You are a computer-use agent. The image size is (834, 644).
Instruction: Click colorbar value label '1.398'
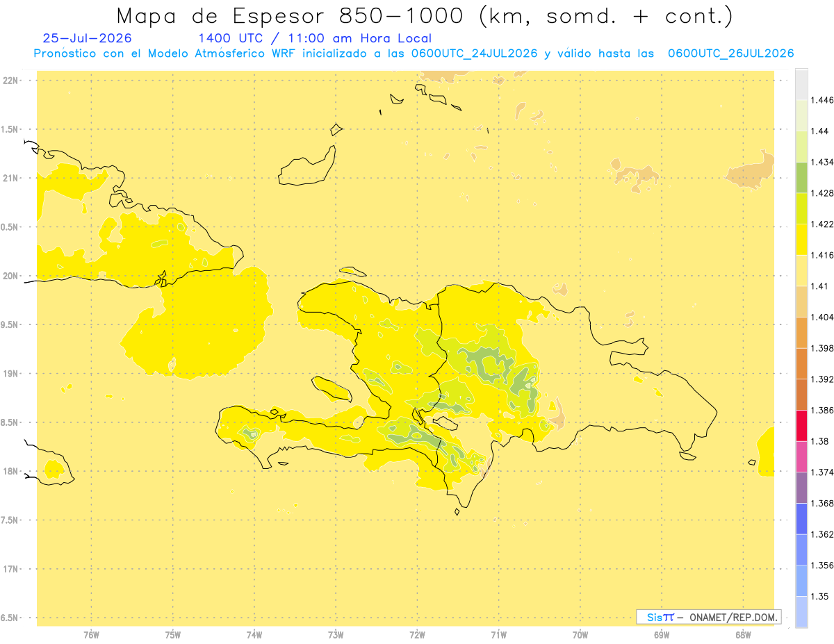coord(822,348)
